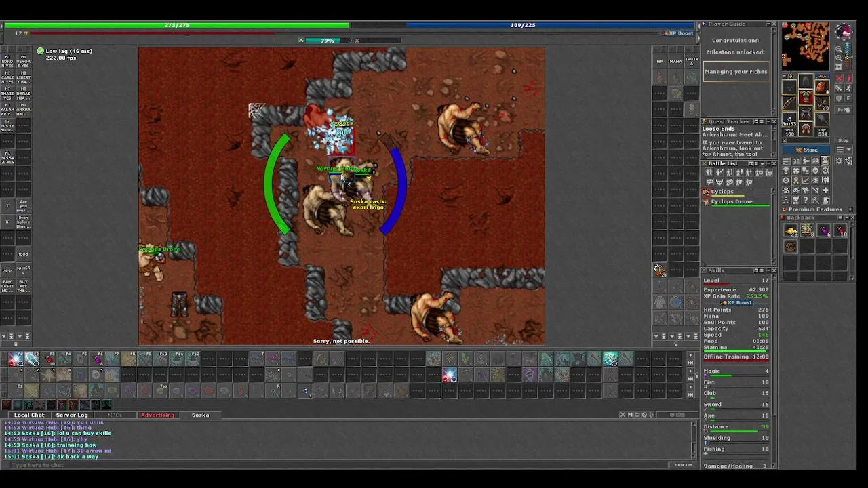Collapse the Skills panel
The width and height of the screenshot is (868, 488).
coord(768,270)
